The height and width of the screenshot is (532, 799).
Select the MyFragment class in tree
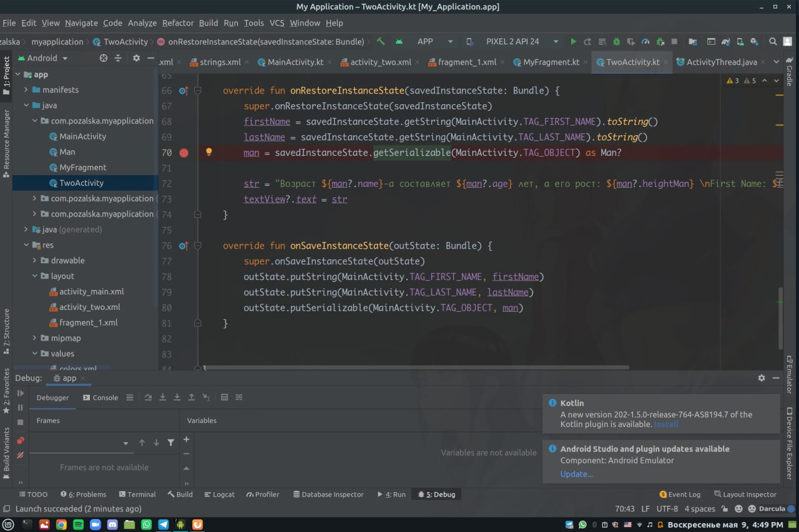82,167
